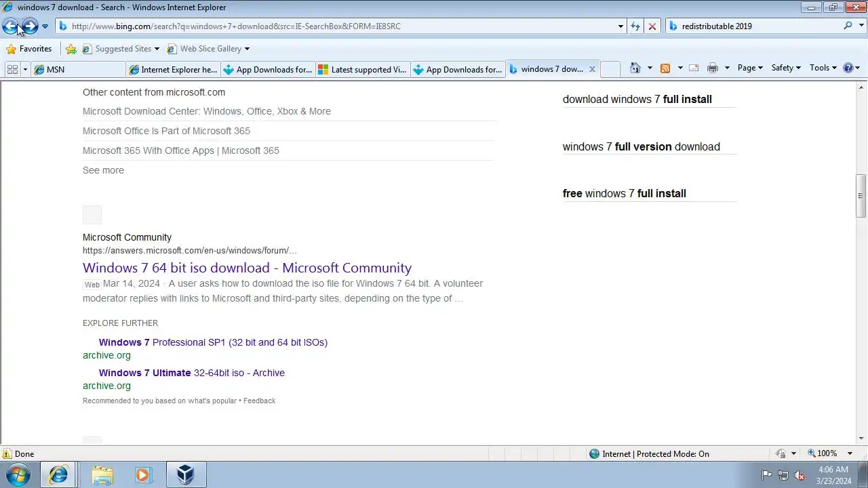Click the red Stop loading icon
The width and height of the screenshot is (868, 488).
(x=652, y=26)
